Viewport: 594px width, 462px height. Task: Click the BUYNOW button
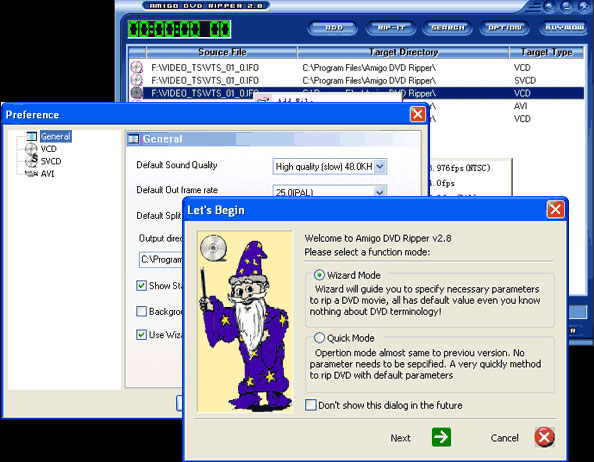(x=564, y=28)
